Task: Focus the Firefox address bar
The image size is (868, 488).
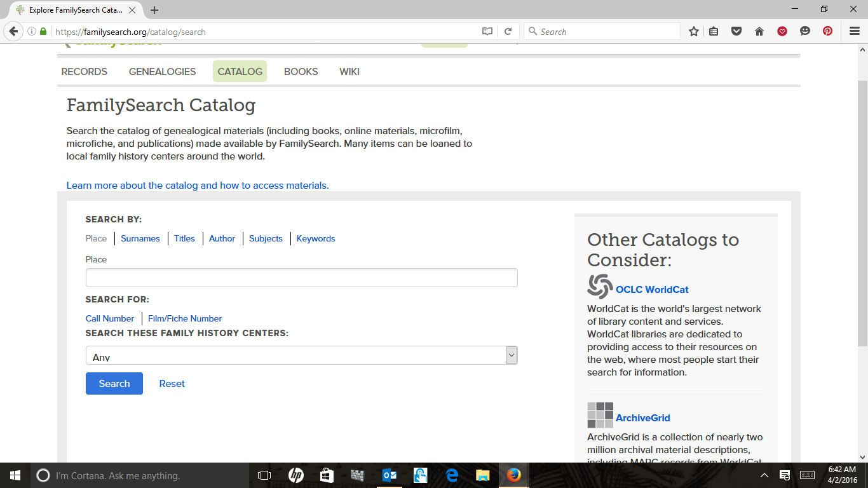Action: pos(264,32)
